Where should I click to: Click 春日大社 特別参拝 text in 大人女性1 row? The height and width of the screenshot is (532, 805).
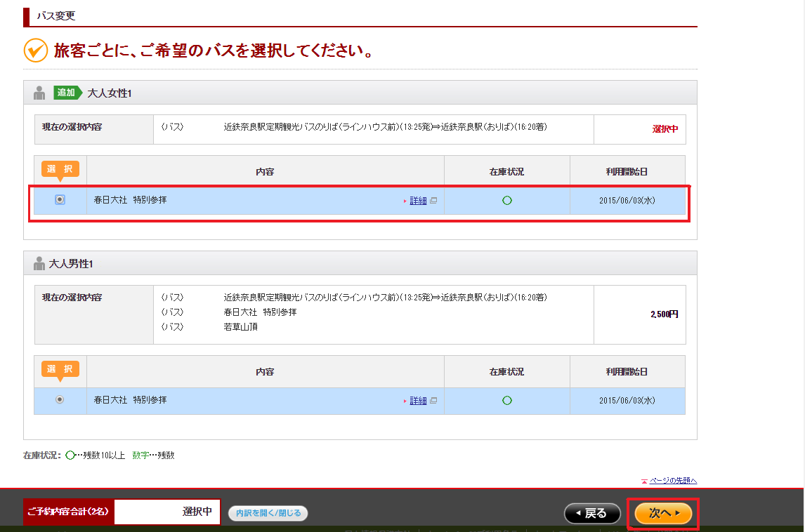point(130,200)
